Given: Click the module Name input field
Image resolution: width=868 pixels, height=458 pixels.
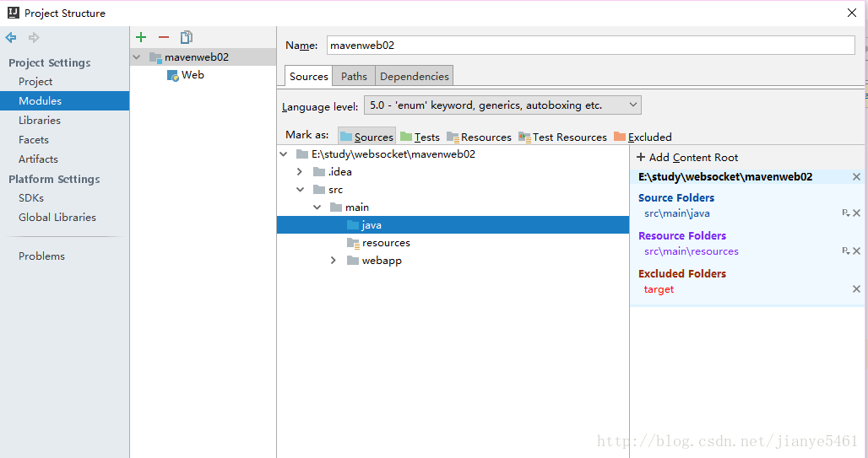Looking at the screenshot, I should coord(591,46).
